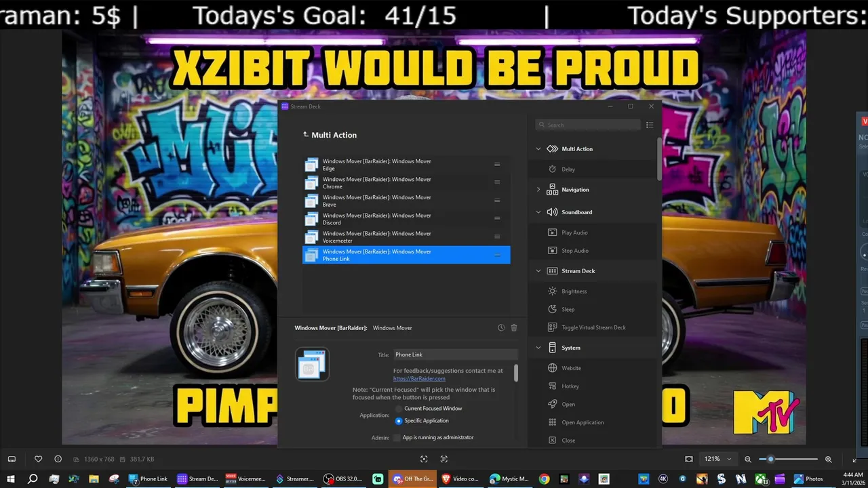Toggle the Photos filmstrip icon
868x488 pixels.
[12, 459]
